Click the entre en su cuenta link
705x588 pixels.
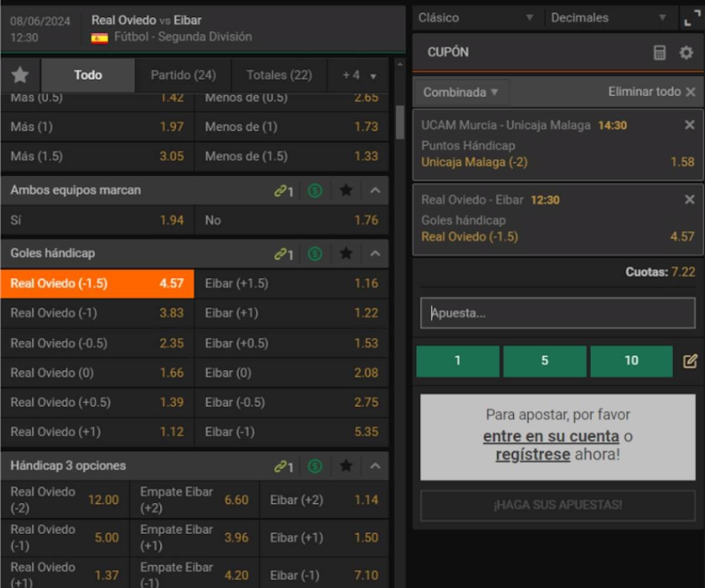pyautogui.click(x=551, y=436)
